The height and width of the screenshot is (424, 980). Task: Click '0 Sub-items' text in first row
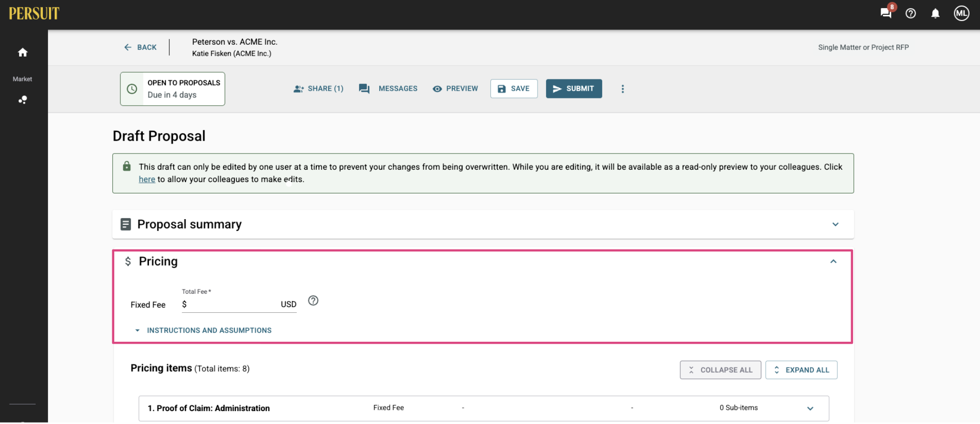pos(738,408)
